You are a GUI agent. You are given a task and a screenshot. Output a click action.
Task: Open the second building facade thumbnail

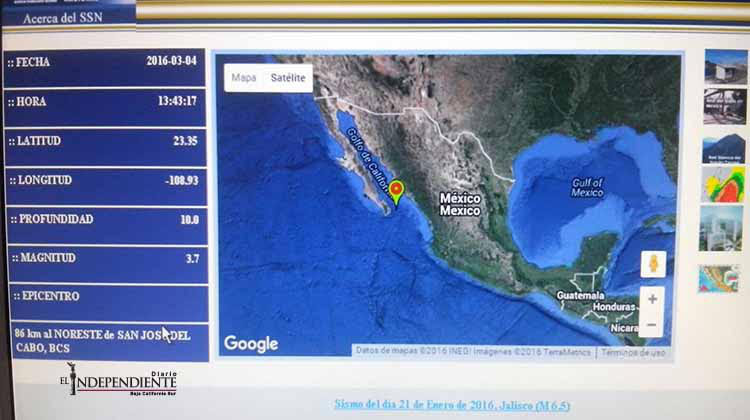[725, 107]
